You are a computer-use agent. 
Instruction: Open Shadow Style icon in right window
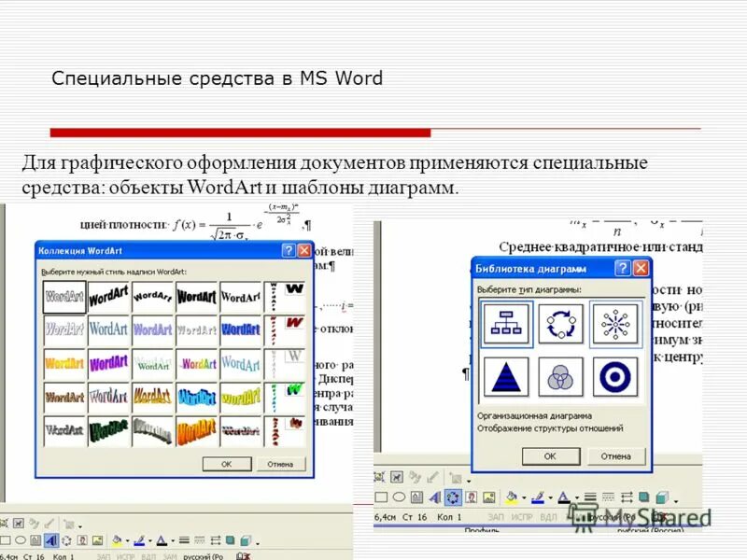tap(643, 497)
